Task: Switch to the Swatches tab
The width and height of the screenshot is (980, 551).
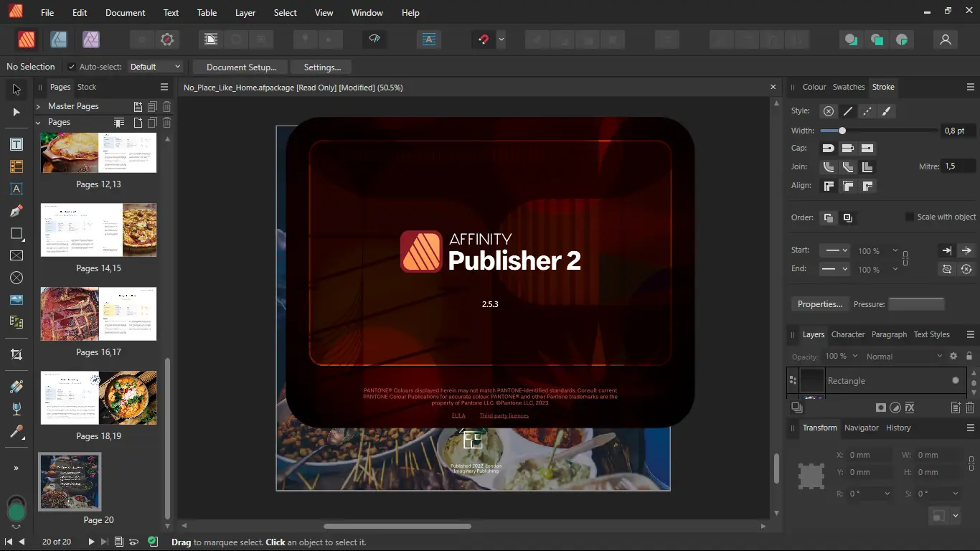Action: click(x=848, y=87)
